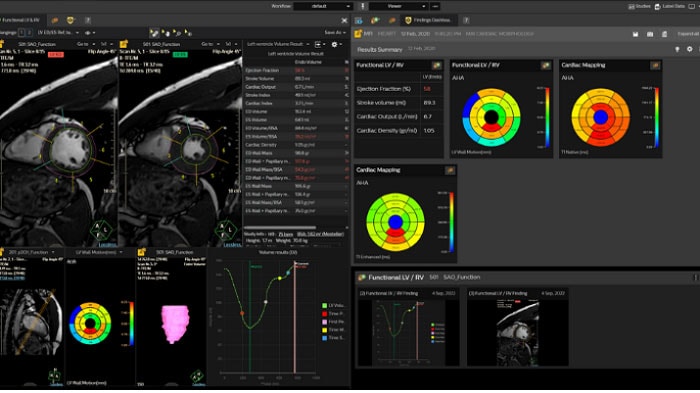This screenshot has width=700, height=393.
Task: Open the help question-mark tab in left panel
Action: pyautogui.click(x=88, y=21)
